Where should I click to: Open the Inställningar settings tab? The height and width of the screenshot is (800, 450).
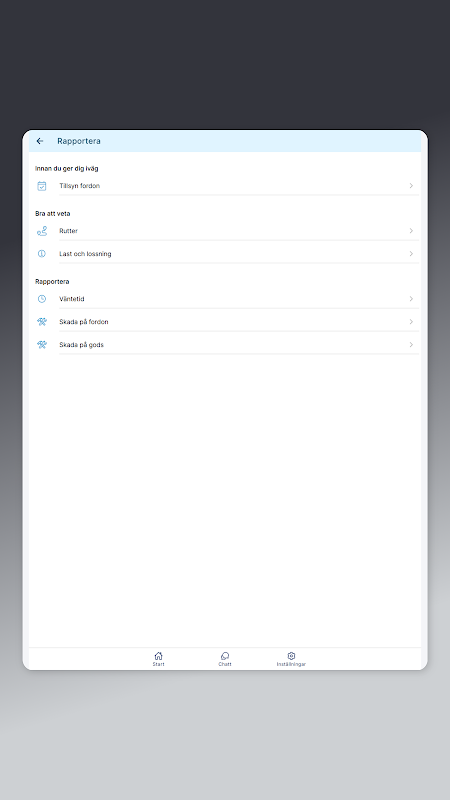291,659
